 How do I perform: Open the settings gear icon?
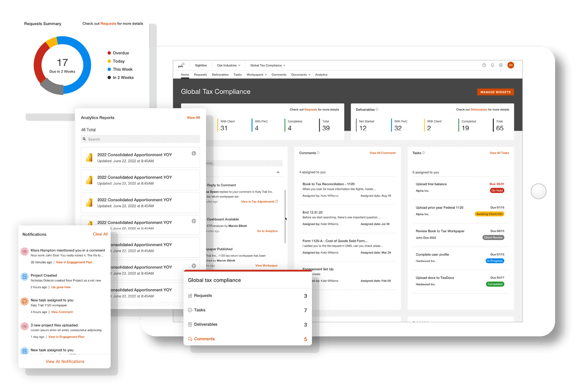[x=501, y=65]
